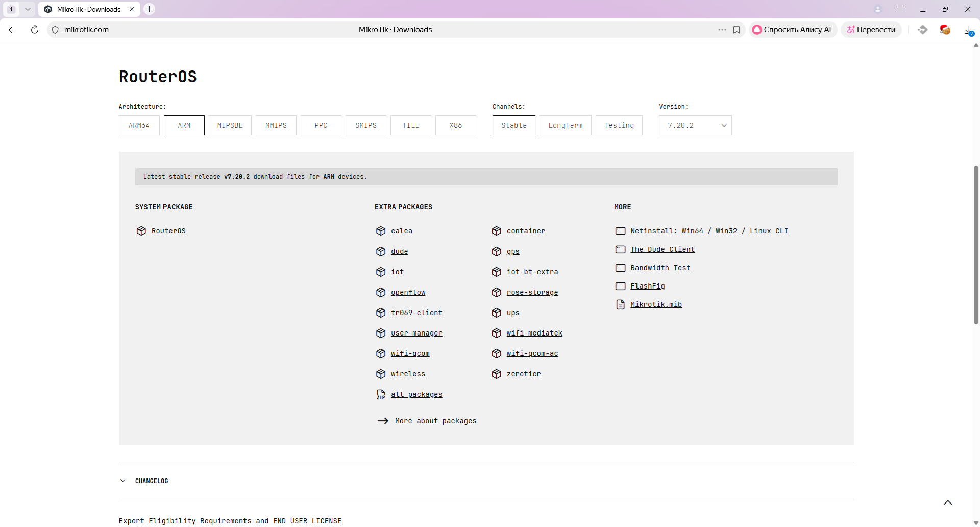This screenshot has width=980, height=527.
Task: Reload the page with refresh icon
Action: [35, 30]
